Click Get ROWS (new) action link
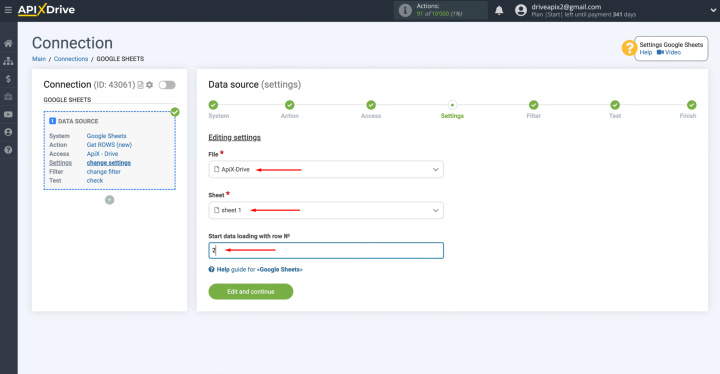This screenshot has height=374, width=720. click(109, 145)
